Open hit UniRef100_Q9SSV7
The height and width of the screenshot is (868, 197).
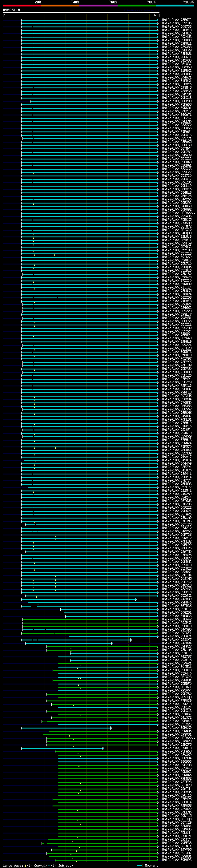[x=177, y=639]
